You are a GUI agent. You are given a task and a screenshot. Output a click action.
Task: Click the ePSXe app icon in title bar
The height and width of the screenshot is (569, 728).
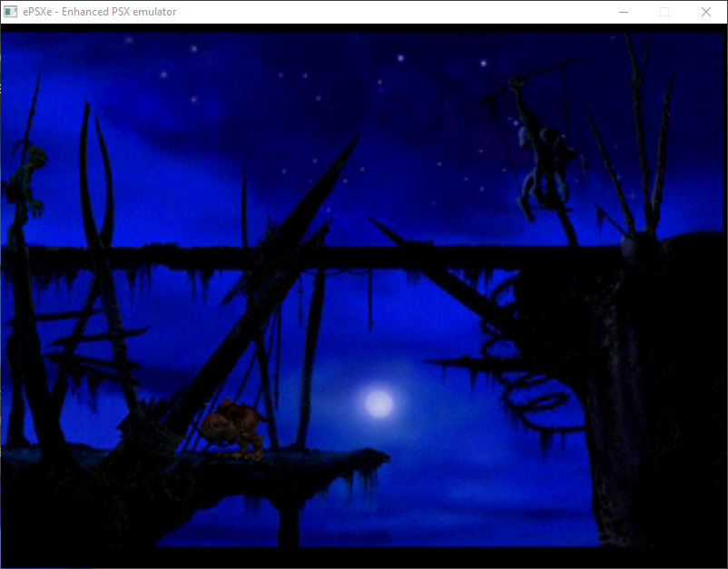(12, 12)
